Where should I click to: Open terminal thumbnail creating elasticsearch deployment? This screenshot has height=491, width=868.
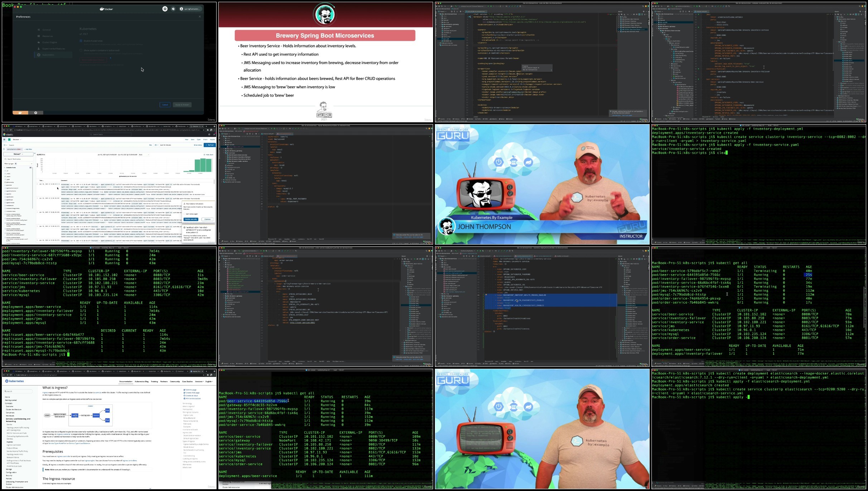click(759, 429)
